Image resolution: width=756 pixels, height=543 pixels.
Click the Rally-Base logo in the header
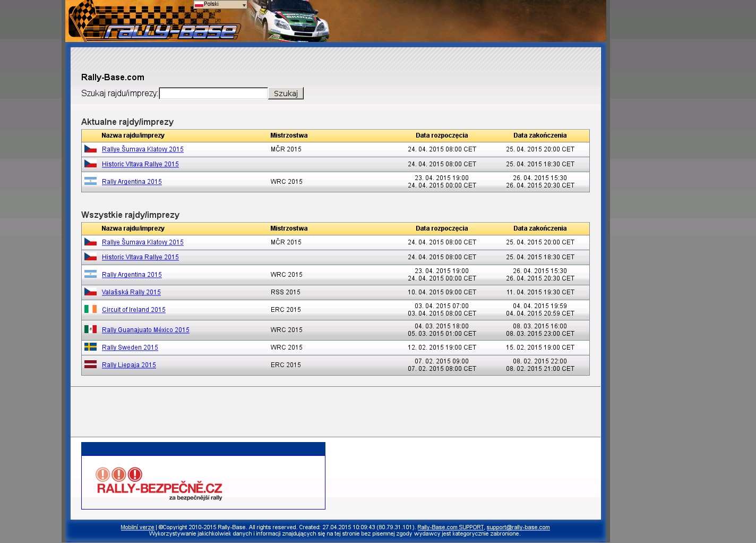(x=170, y=31)
